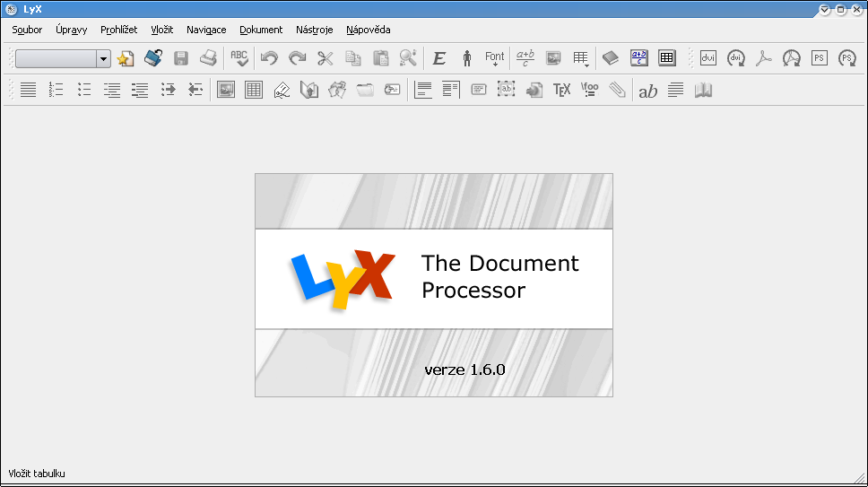Screen dimensions: 868x487
Task: Toggle the table toolbar
Action: pos(666,58)
